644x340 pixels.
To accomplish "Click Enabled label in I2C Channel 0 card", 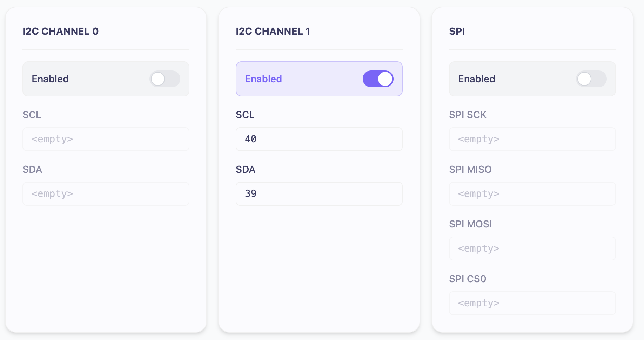I will 50,79.
